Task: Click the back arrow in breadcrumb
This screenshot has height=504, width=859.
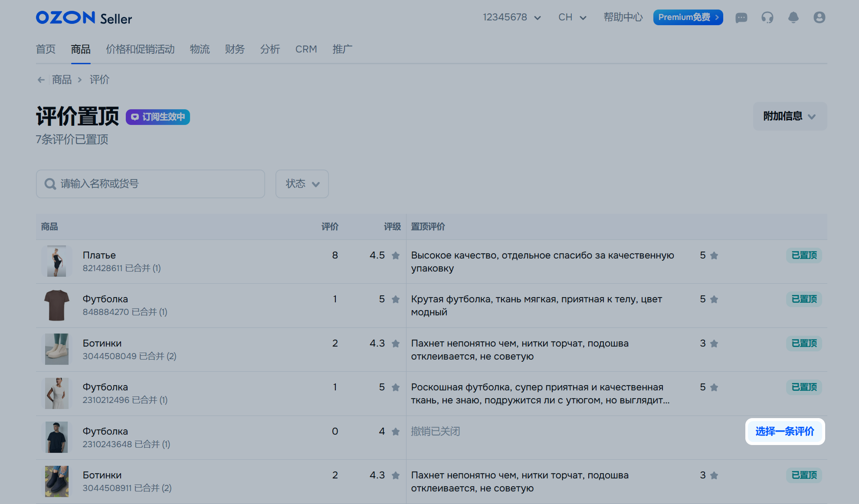Action: (x=41, y=80)
